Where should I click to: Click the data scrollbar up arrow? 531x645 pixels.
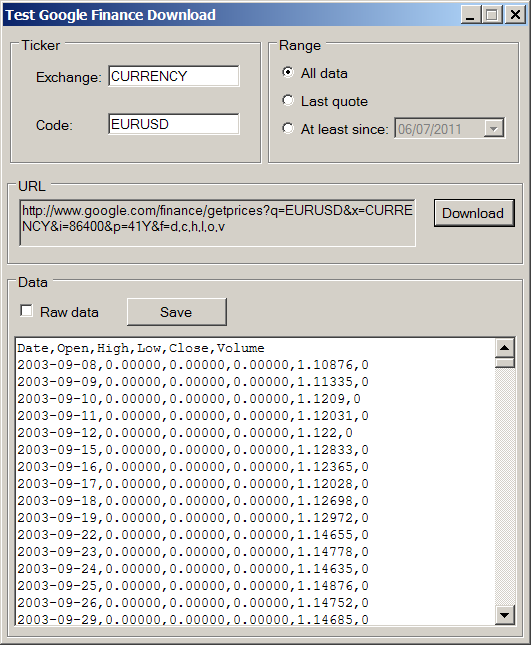tap(505, 348)
